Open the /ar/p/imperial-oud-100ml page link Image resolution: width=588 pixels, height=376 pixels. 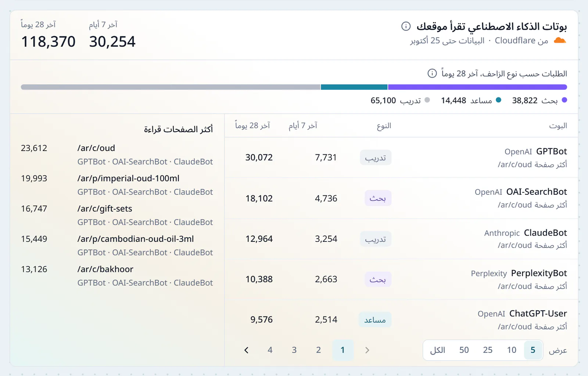pos(128,178)
